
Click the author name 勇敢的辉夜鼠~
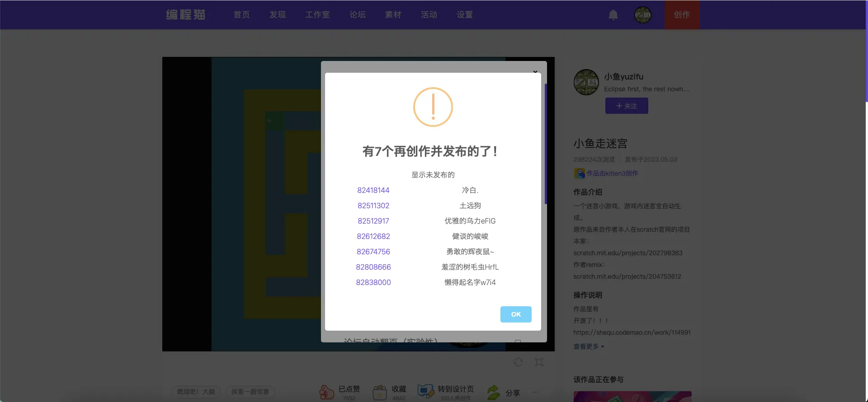pos(470,252)
